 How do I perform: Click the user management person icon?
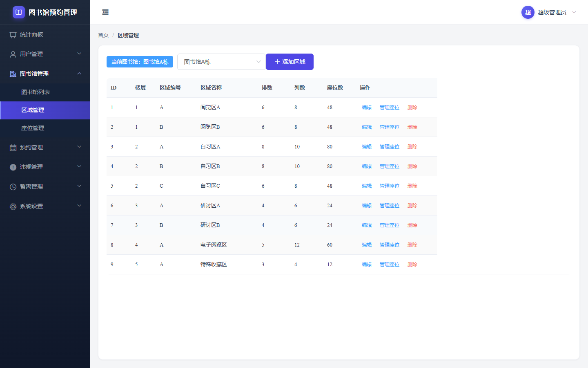(x=13, y=54)
